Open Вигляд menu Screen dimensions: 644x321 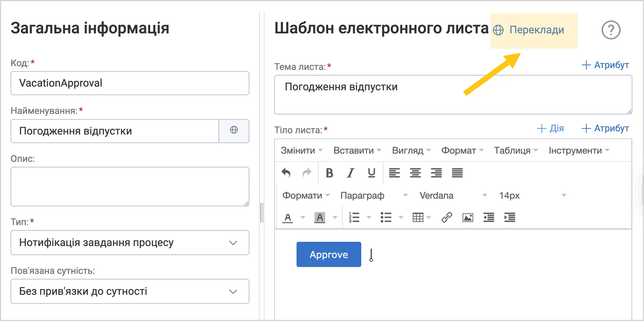click(411, 150)
